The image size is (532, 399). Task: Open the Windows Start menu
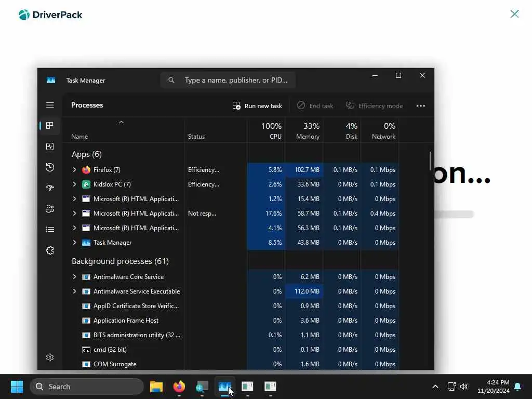point(17,387)
